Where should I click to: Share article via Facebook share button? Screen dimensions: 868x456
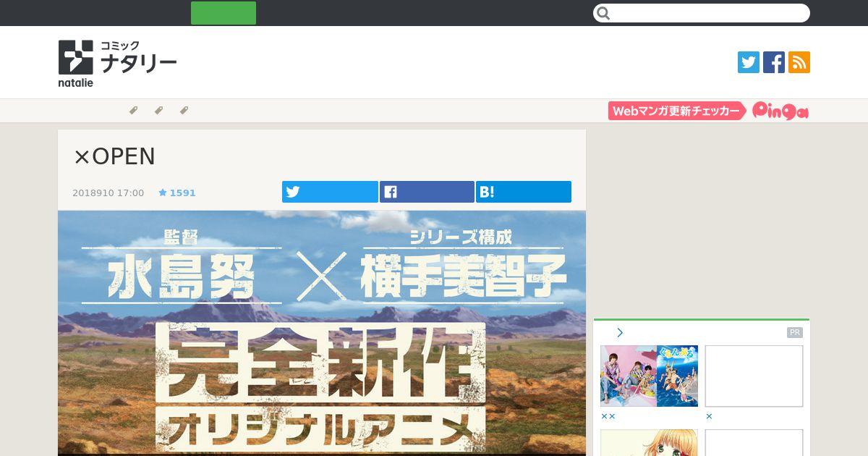(x=427, y=192)
